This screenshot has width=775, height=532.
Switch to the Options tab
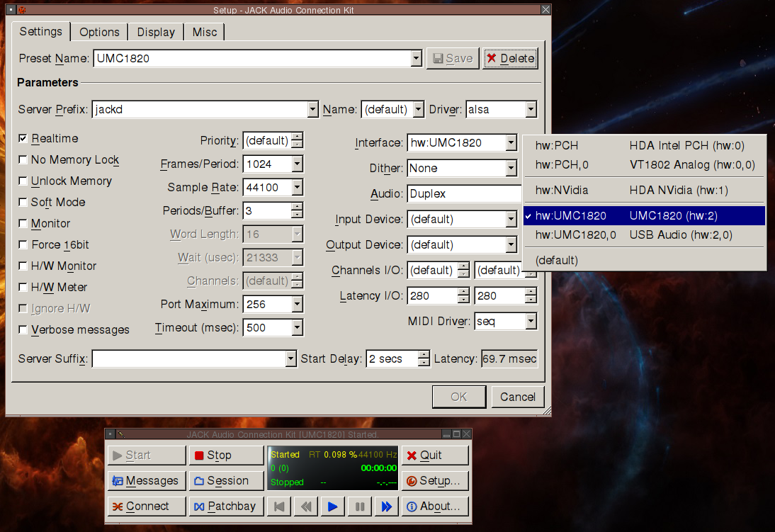tap(99, 32)
